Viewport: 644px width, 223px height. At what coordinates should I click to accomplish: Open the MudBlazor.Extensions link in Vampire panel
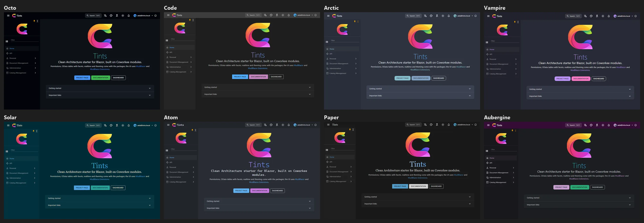(x=580, y=70)
